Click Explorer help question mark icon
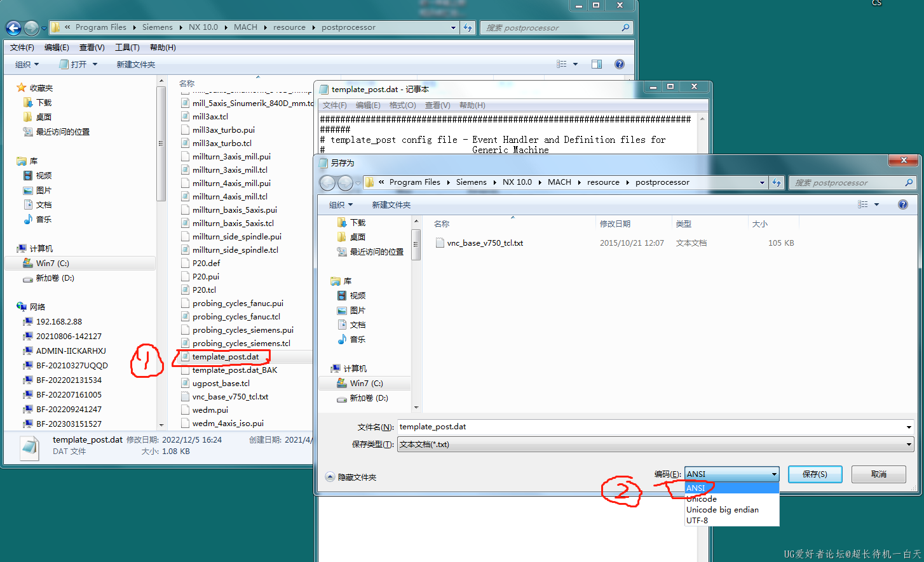The image size is (924, 562). [620, 64]
